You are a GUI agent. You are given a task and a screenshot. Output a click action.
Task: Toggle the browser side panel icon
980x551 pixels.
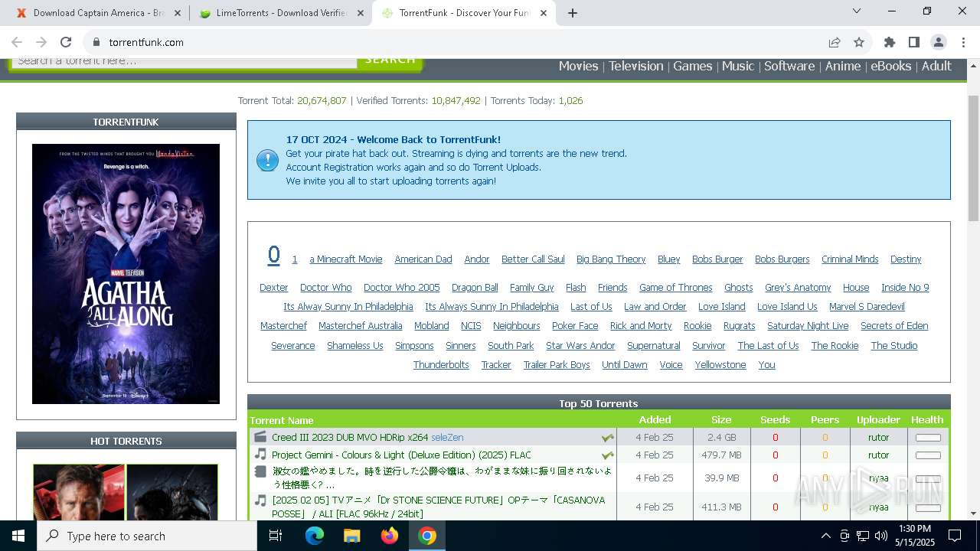pos(913,42)
